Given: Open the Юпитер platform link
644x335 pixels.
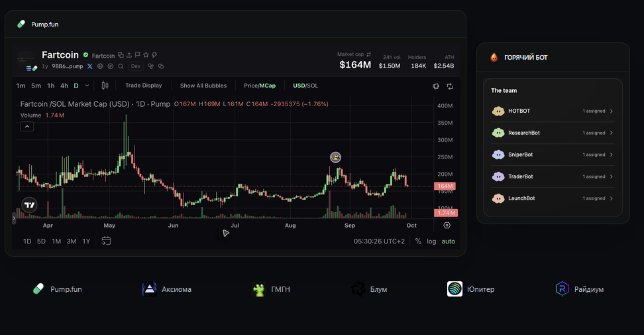Looking at the screenshot, I should [x=470, y=289].
